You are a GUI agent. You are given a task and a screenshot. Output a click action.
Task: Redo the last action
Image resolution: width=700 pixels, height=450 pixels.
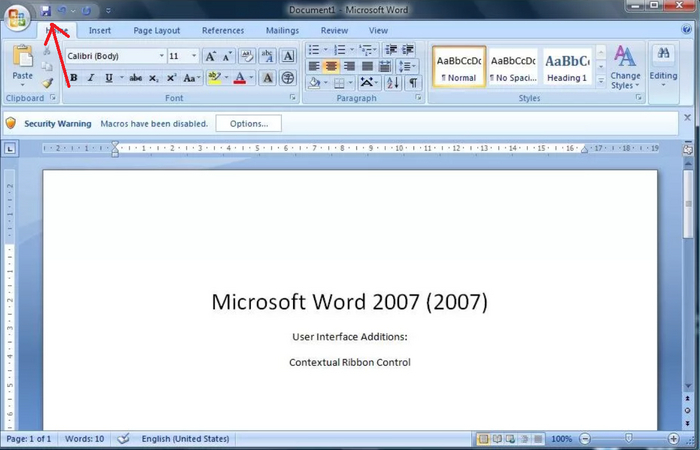click(87, 11)
